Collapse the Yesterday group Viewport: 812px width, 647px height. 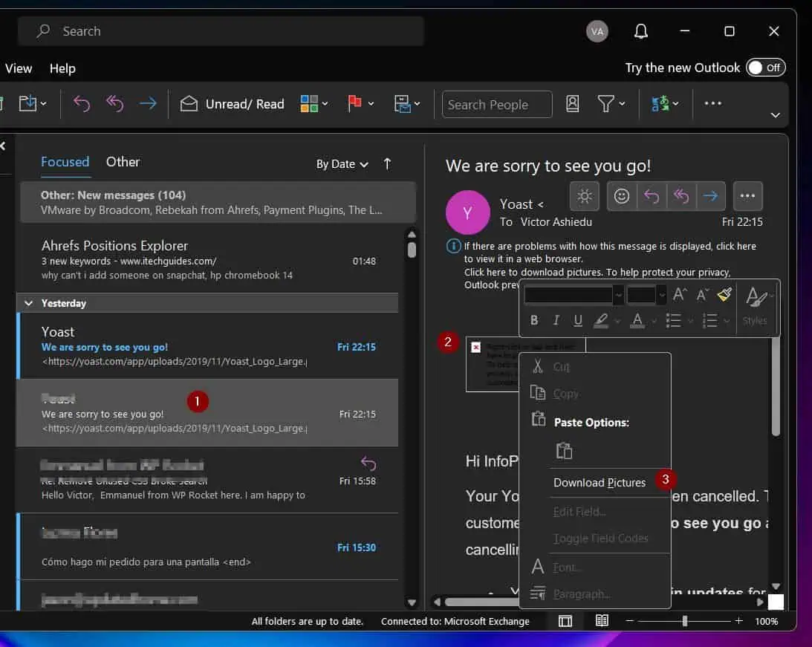[x=29, y=303]
